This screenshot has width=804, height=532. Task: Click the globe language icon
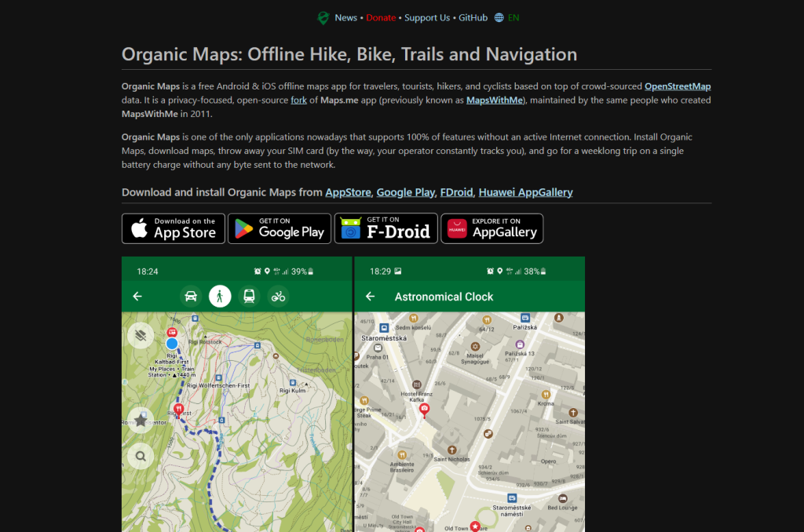click(x=499, y=17)
